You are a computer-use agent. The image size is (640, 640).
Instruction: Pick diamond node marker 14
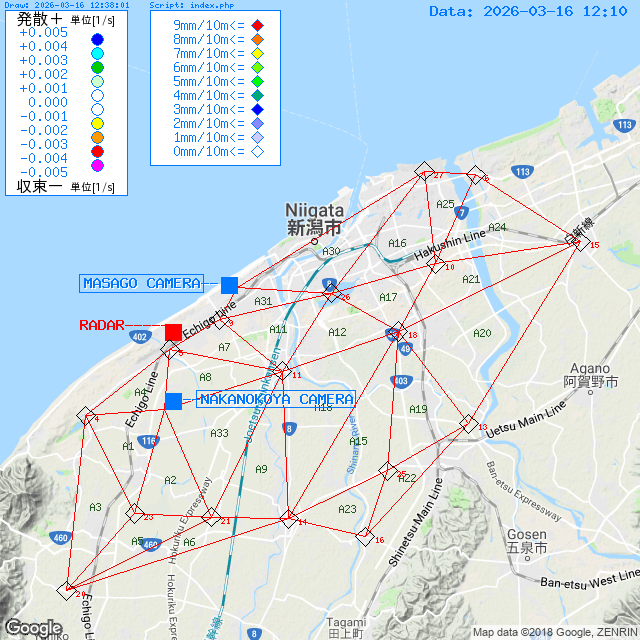pos(289,518)
